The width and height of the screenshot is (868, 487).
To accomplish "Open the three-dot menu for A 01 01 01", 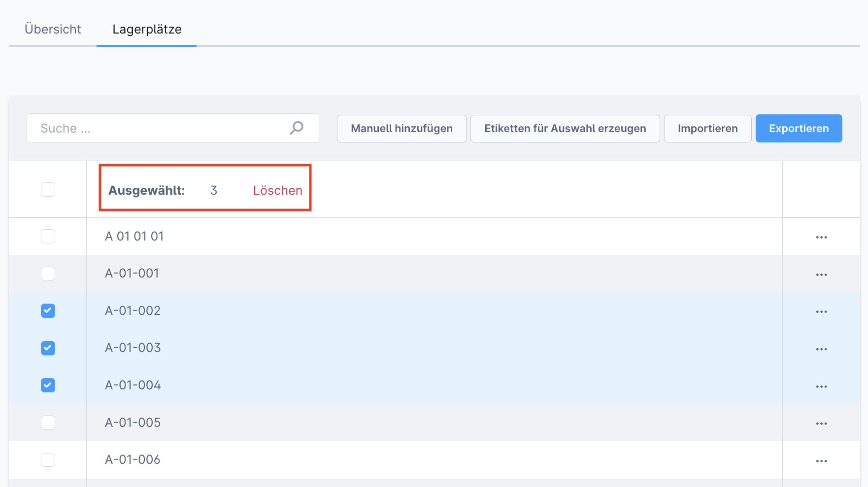I will point(821,237).
